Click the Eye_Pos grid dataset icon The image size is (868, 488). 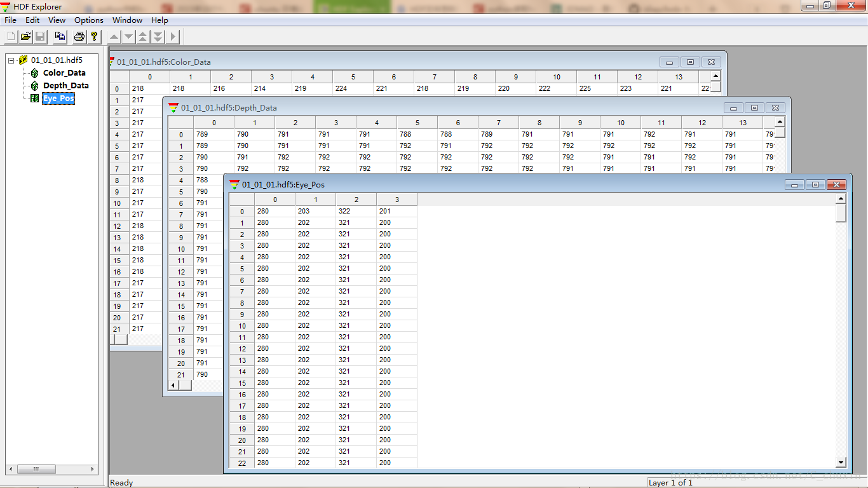[35, 98]
